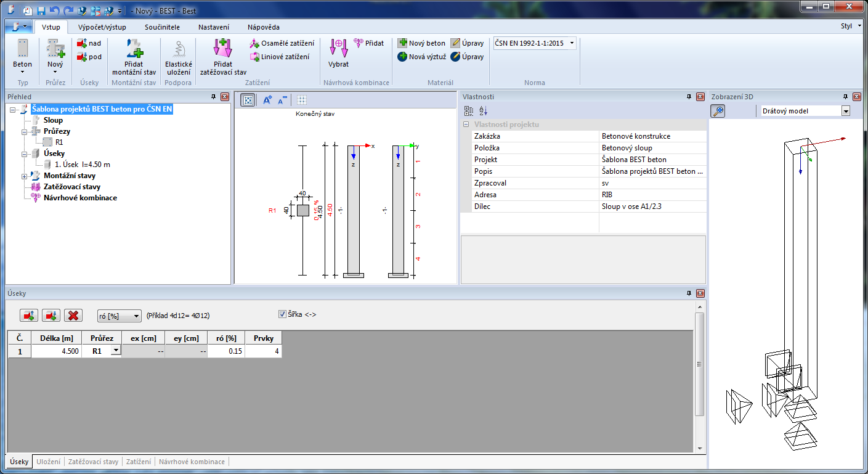Increase text size in drawing view
This screenshot has height=474, width=868.
(267, 100)
